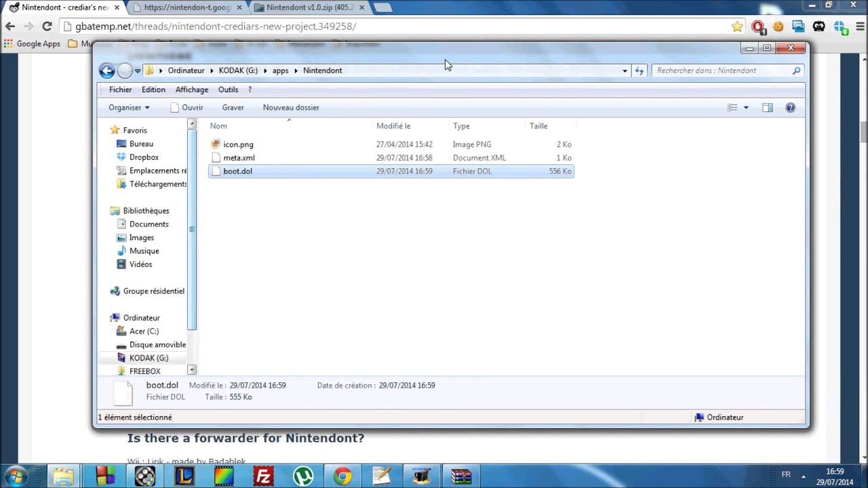Viewport: 868px width, 488px height.
Task: Click the Ouvrir toolbar button
Action: point(186,107)
